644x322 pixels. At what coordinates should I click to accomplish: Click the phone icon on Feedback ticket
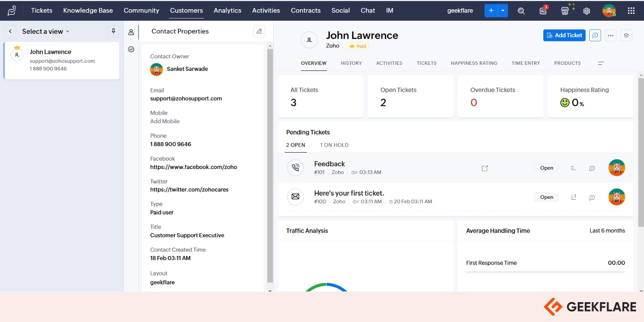point(295,167)
